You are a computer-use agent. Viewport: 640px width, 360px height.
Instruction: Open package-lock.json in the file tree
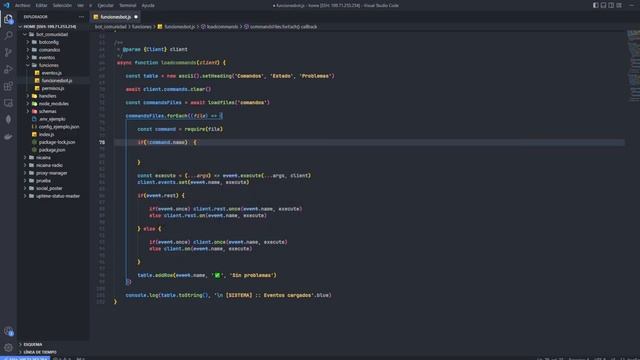click(x=53, y=142)
